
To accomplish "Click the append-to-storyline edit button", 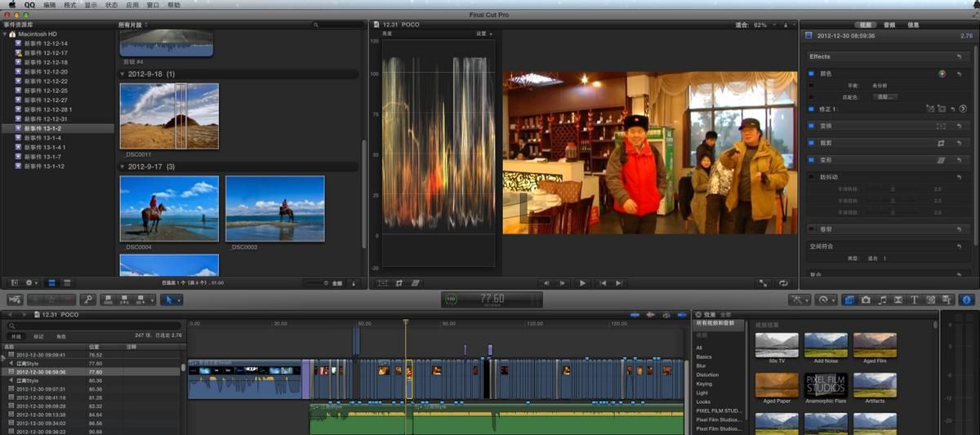I will pos(140,300).
